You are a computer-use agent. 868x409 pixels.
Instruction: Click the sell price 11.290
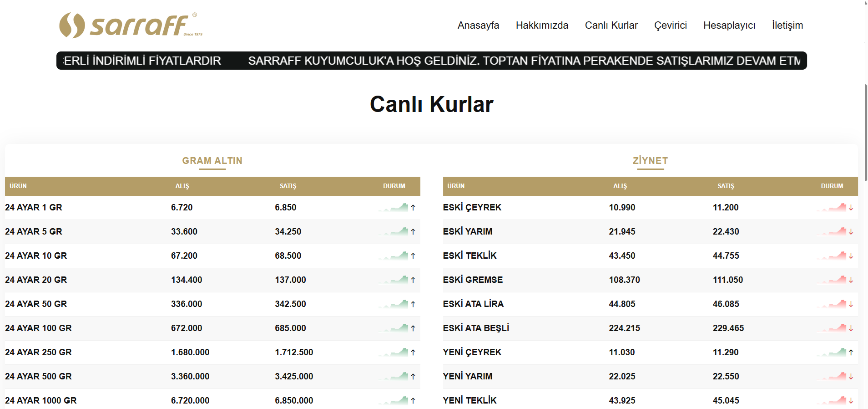click(x=726, y=352)
